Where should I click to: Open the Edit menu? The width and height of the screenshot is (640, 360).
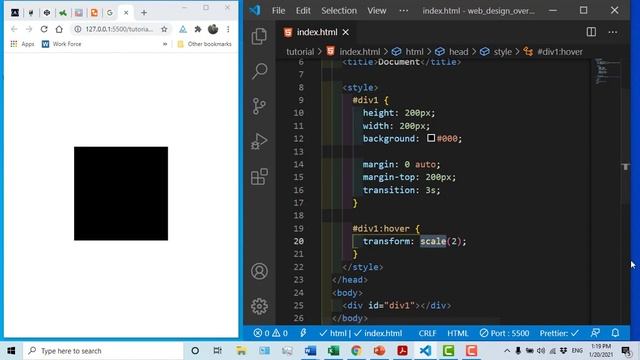pyautogui.click(x=303, y=11)
